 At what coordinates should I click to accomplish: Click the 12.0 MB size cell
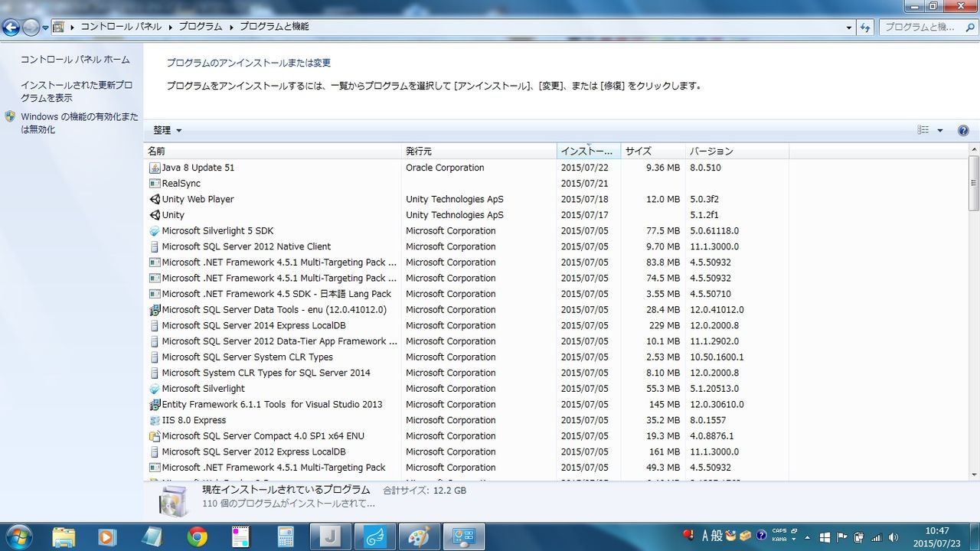click(663, 199)
